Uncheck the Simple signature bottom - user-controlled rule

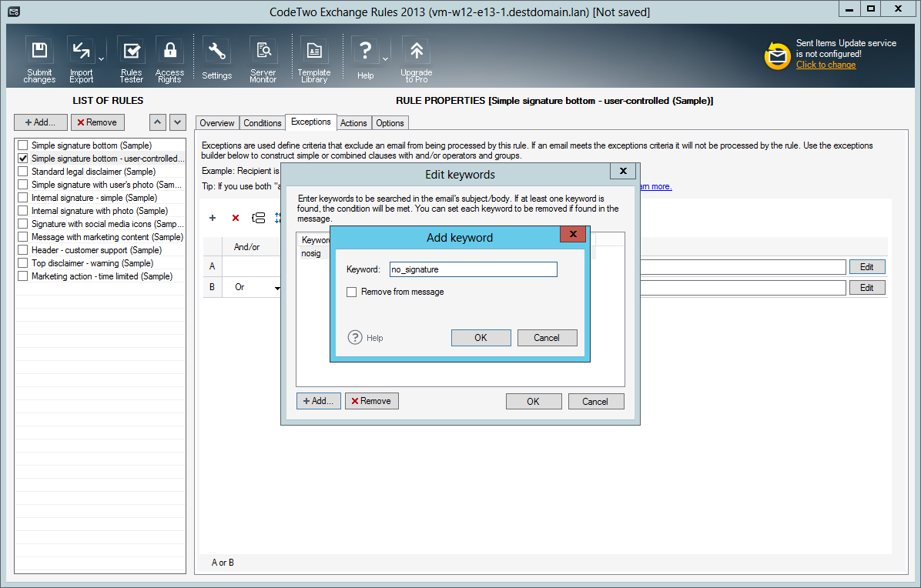[x=23, y=159]
